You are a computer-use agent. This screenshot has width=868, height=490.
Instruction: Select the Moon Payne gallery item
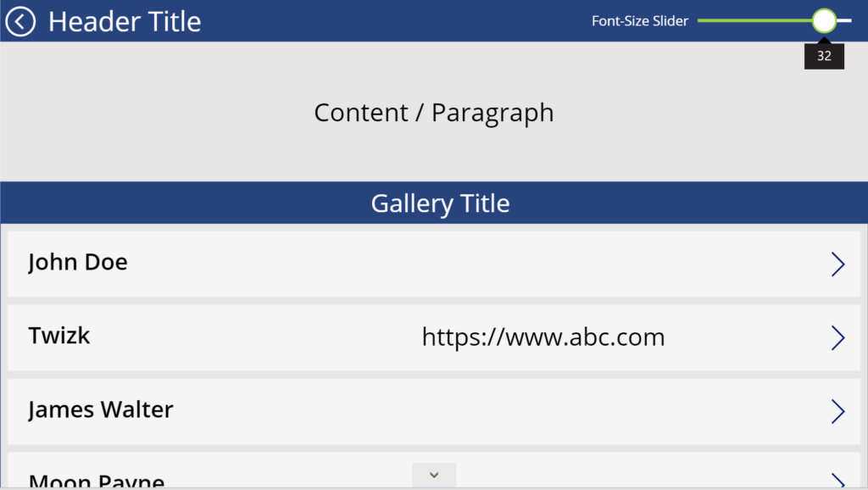434,470
